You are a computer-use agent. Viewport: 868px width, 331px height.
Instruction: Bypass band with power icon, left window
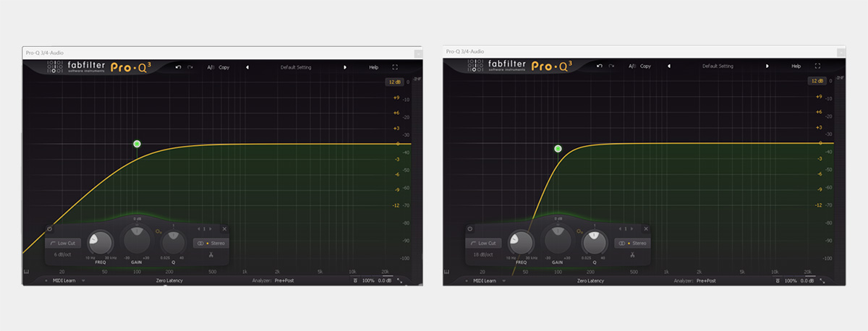pos(49,228)
